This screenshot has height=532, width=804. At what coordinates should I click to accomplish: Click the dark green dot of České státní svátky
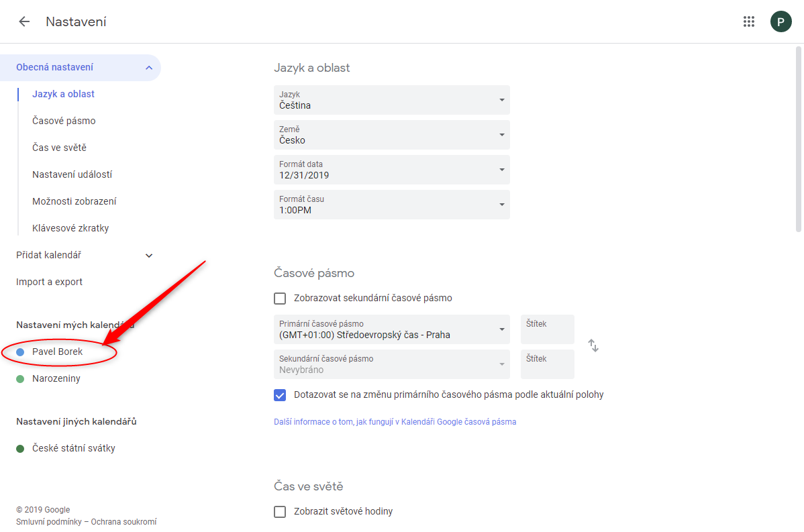[x=20, y=448]
